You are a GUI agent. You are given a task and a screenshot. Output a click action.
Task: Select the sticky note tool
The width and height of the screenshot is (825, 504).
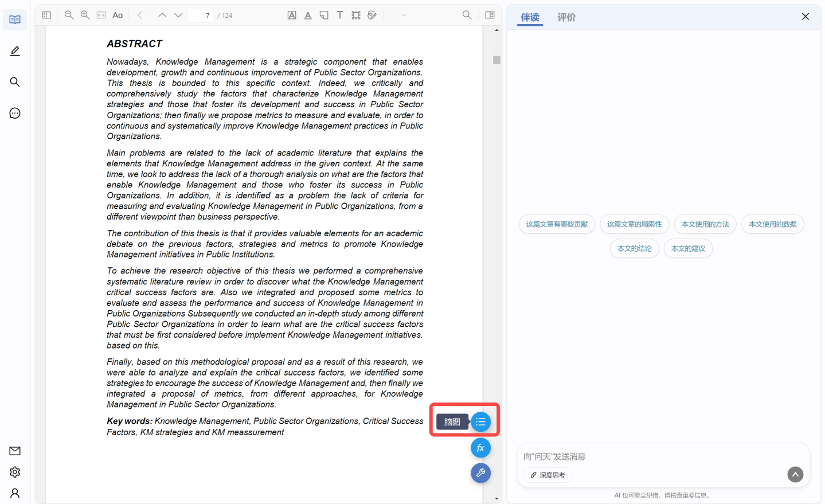point(324,15)
